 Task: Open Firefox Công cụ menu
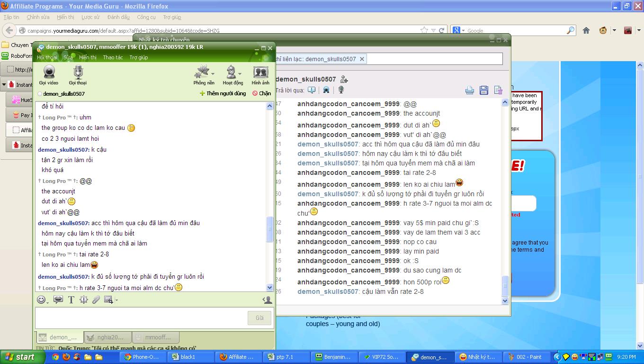tap(146, 17)
